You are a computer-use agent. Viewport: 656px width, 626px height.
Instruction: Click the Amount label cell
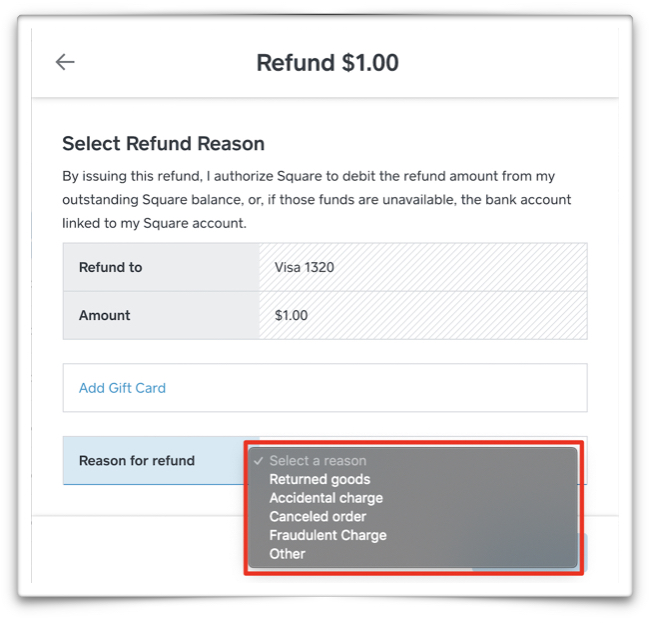tap(161, 315)
